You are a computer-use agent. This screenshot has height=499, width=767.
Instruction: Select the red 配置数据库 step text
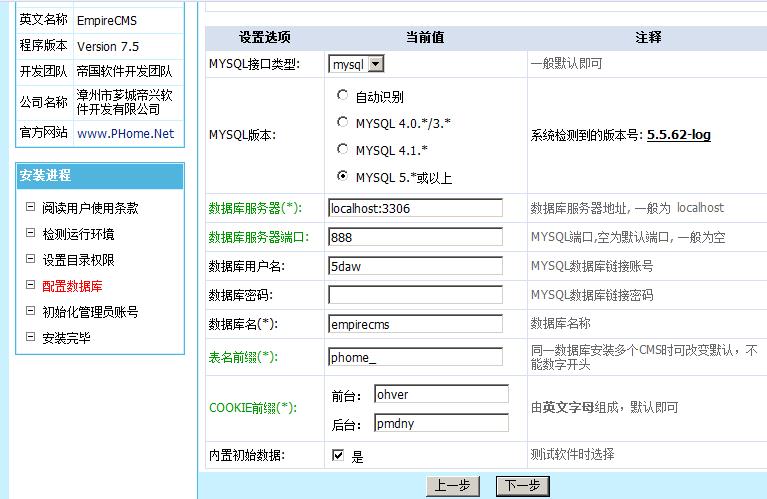(72, 286)
